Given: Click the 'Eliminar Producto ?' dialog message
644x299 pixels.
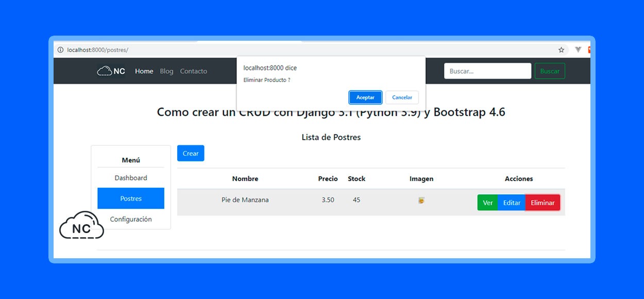Looking at the screenshot, I should pos(267,80).
